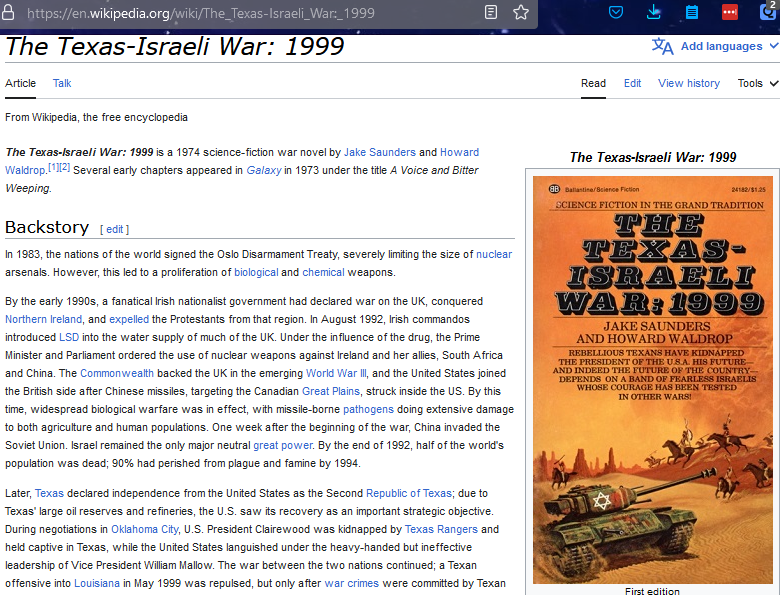780x595 pixels.
Task: Click the text 'From Wikipedia, the free encyclopedia'
Action: [97, 117]
